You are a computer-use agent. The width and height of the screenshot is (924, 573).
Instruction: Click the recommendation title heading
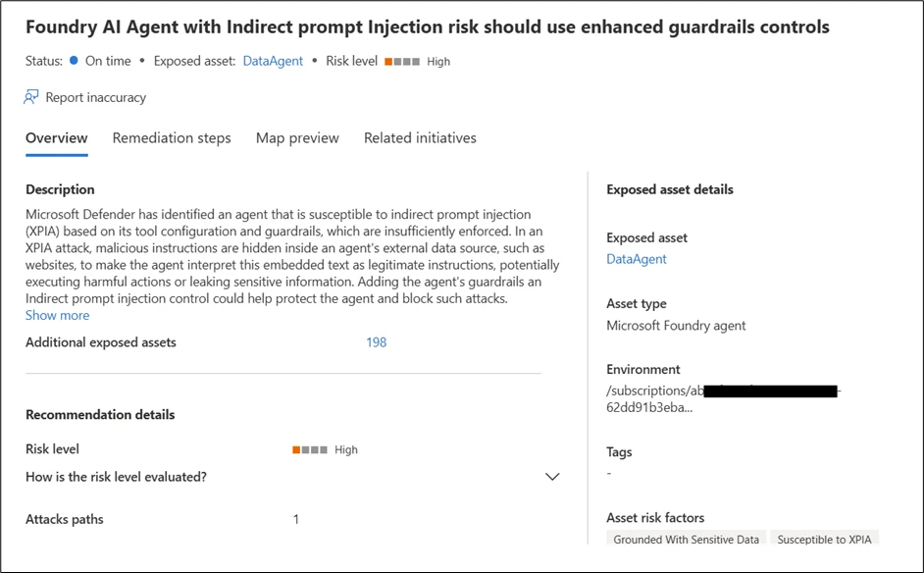click(428, 27)
